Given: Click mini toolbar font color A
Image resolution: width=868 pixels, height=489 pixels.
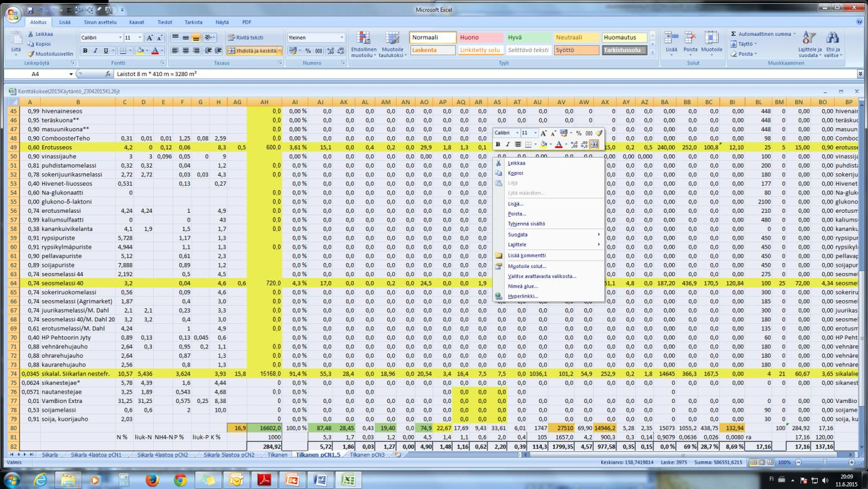Looking at the screenshot, I should 559,144.
